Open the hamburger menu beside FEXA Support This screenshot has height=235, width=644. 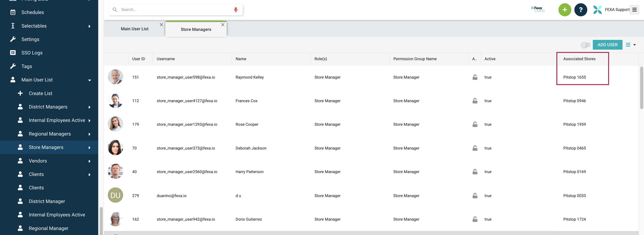[634, 10]
